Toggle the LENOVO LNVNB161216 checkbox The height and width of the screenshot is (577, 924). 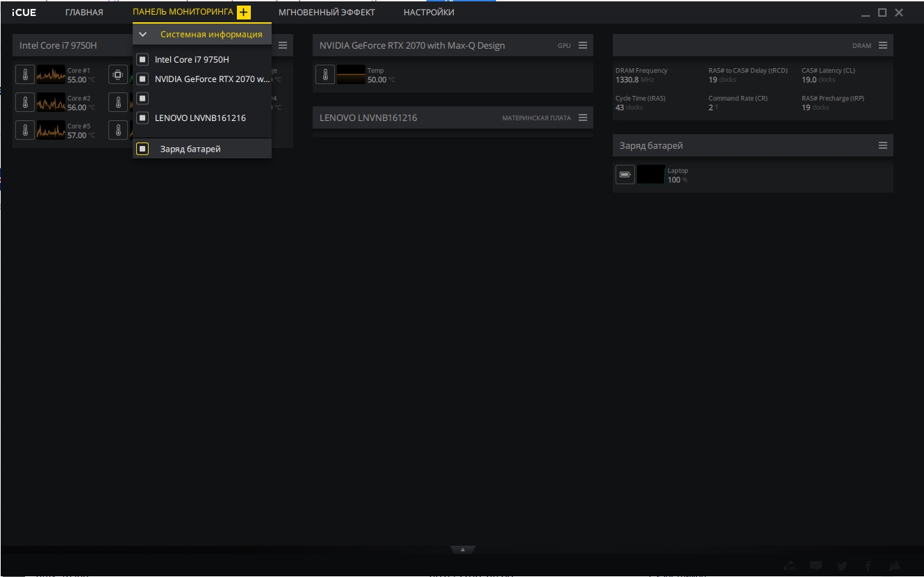pos(142,118)
